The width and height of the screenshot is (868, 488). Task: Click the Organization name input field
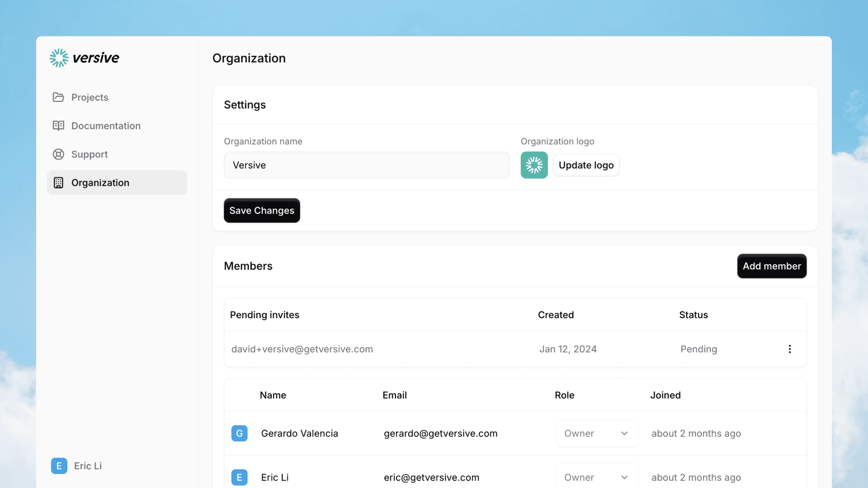click(367, 165)
